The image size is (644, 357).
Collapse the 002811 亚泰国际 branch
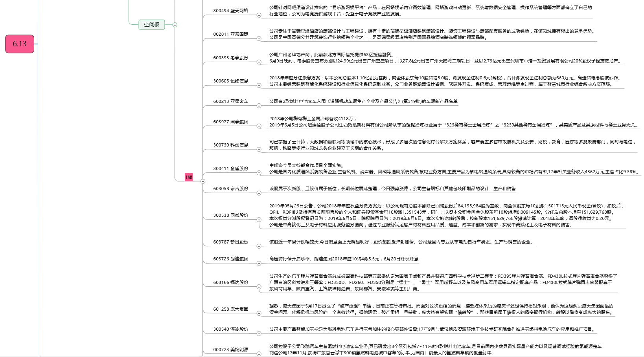(x=259, y=38)
